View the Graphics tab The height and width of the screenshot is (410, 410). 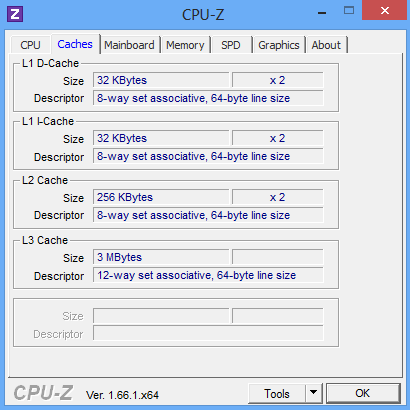coord(279,45)
